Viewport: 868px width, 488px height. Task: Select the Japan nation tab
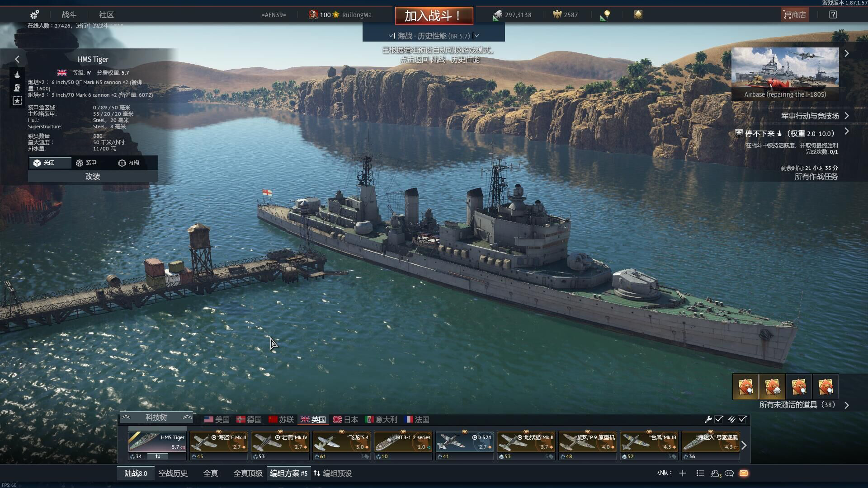pyautogui.click(x=346, y=419)
